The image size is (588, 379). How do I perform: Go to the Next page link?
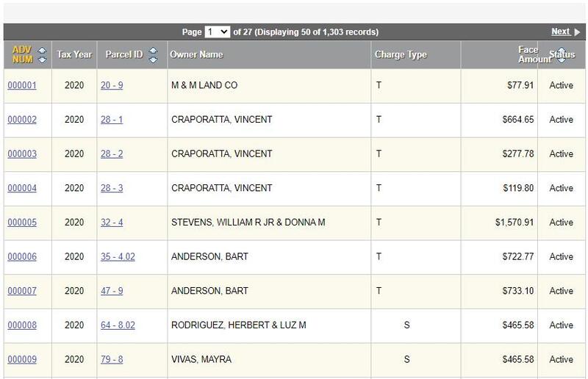tap(560, 32)
